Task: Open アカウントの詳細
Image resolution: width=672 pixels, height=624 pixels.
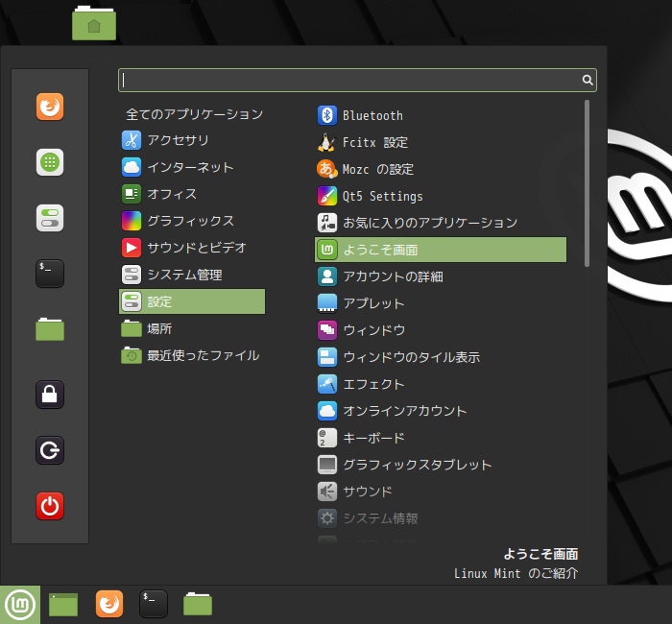Action: 441,276
